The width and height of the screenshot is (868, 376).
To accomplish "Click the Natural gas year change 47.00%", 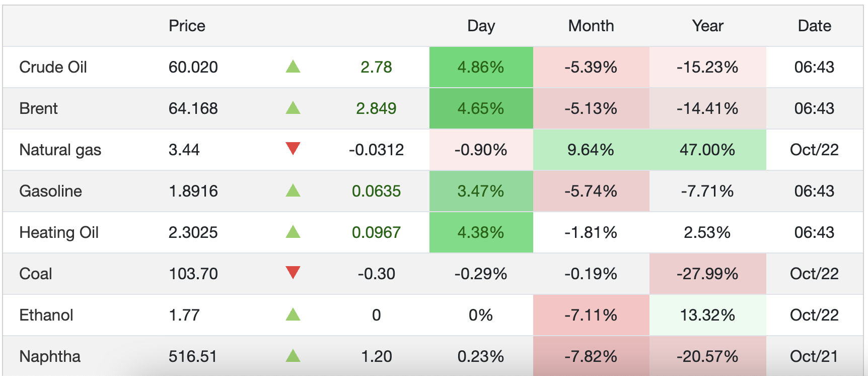I will coord(707,150).
